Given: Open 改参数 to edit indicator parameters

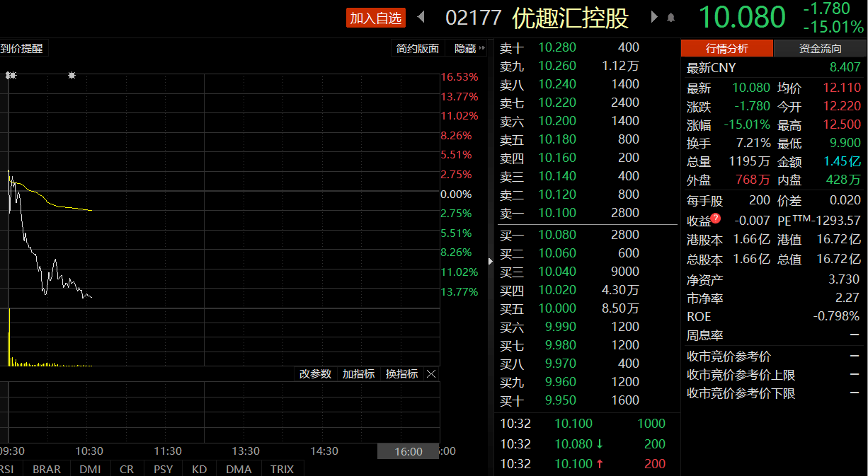Looking at the screenshot, I should [x=315, y=374].
